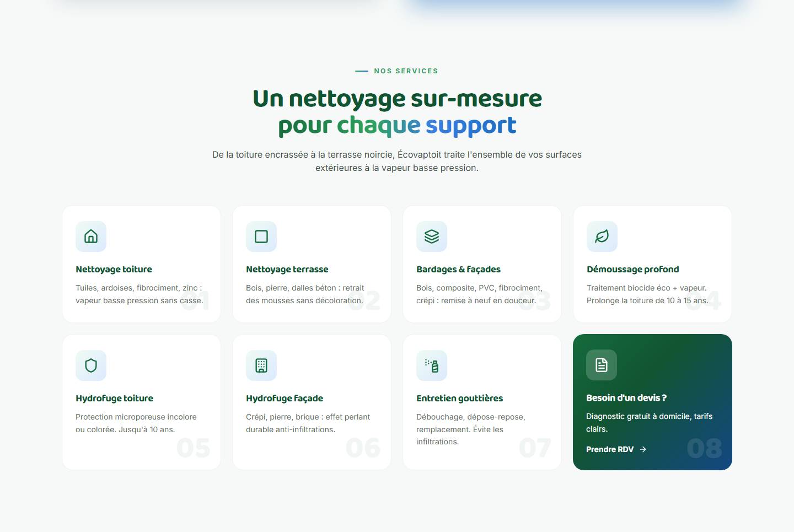Click the building icon for Hydrofuge façade
The image size is (794, 532).
tap(261, 366)
